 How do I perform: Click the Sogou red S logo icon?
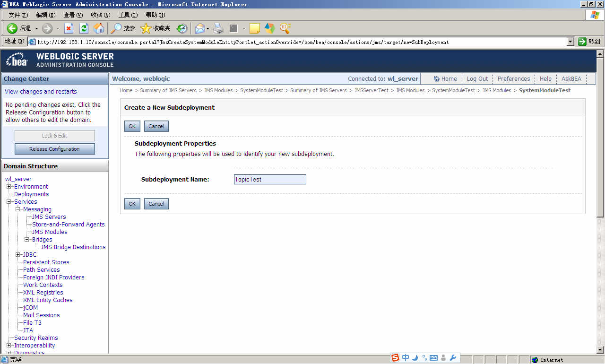[x=395, y=358]
